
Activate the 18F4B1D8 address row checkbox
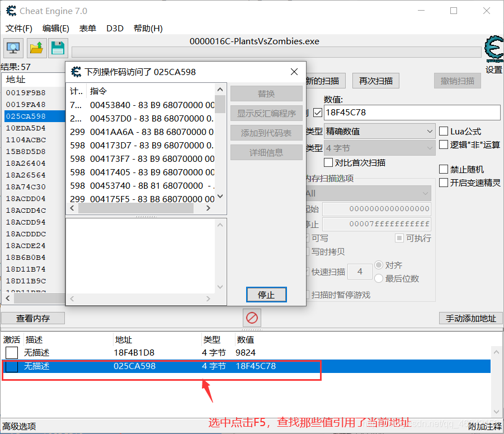click(12, 353)
